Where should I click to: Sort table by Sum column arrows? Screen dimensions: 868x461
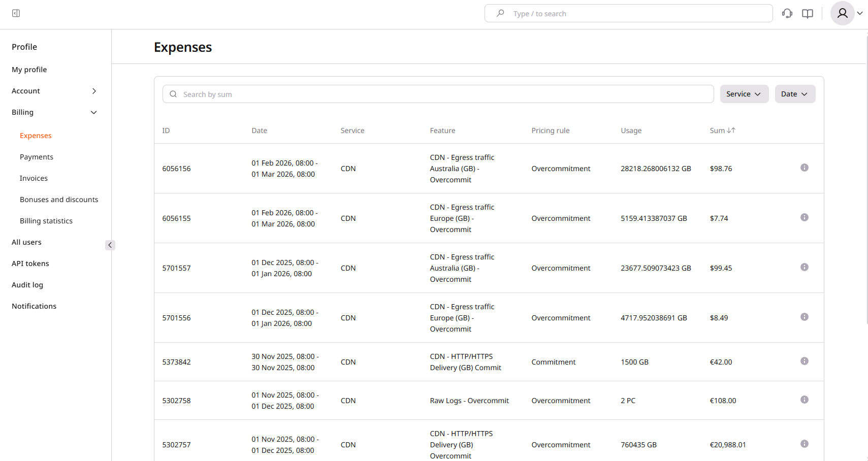731,130
